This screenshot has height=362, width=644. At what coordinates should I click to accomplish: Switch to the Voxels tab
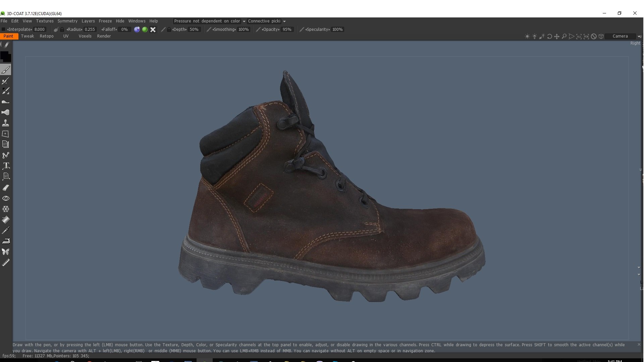85,36
